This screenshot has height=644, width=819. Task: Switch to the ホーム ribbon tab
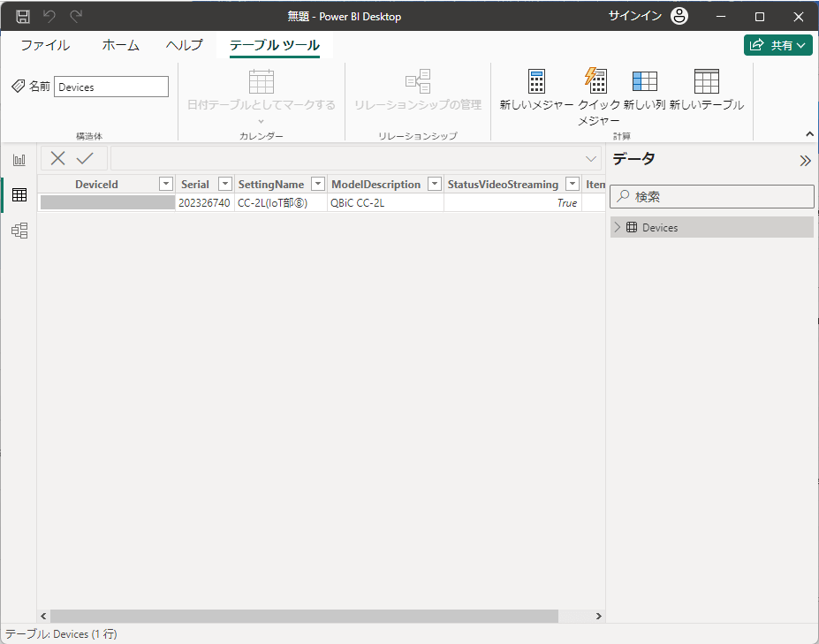[x=121, y=45]
